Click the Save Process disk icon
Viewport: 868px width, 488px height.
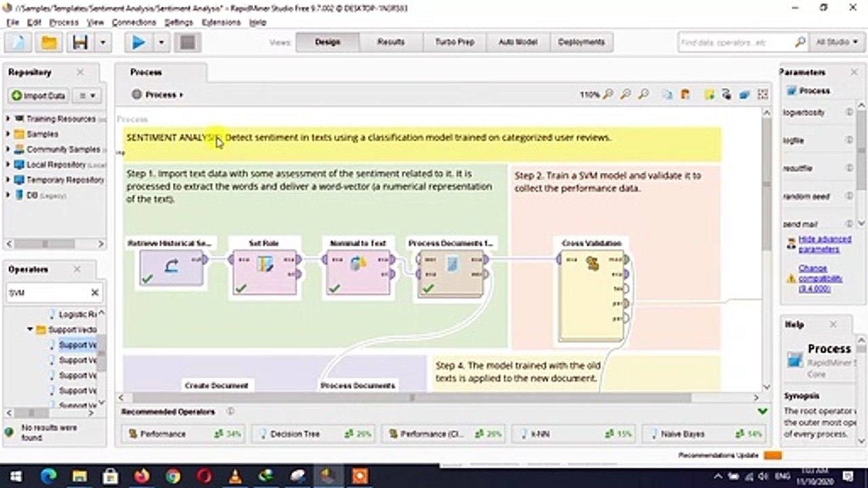coord(81,43)
